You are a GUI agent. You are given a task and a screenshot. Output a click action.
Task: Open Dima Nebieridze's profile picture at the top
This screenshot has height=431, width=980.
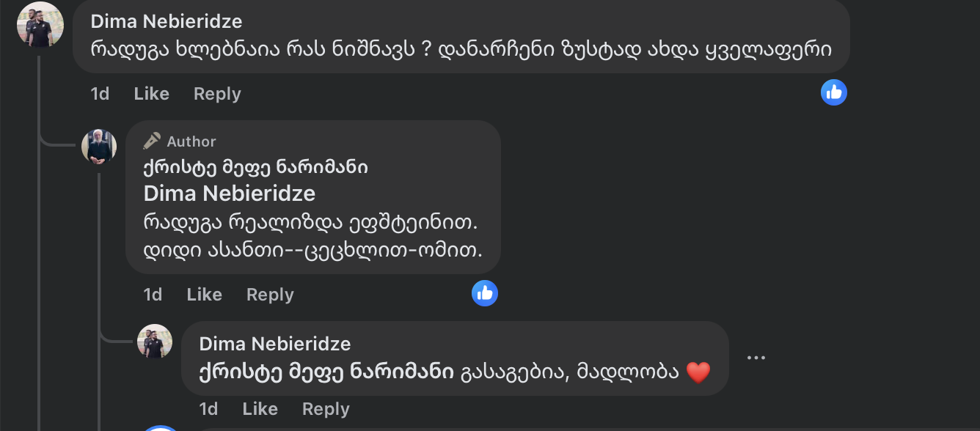(x=40, y=24)
